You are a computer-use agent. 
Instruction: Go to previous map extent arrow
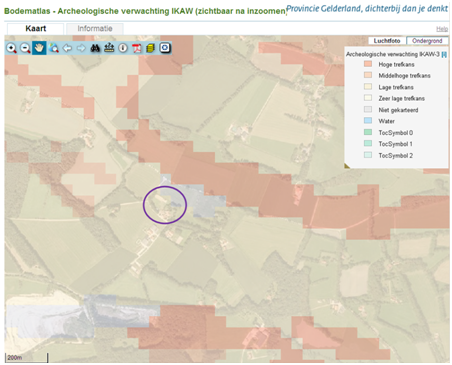tap(67, 48)
